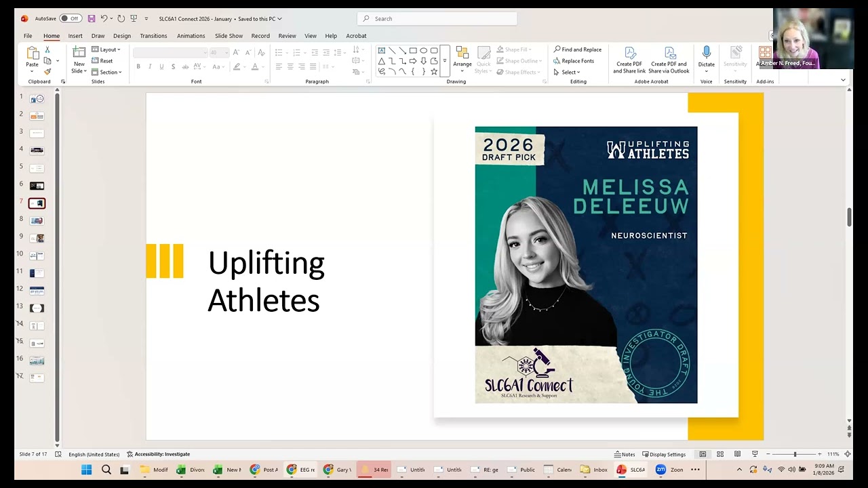
Task: Click the Search box in title bar
Action: click(437, 18)
